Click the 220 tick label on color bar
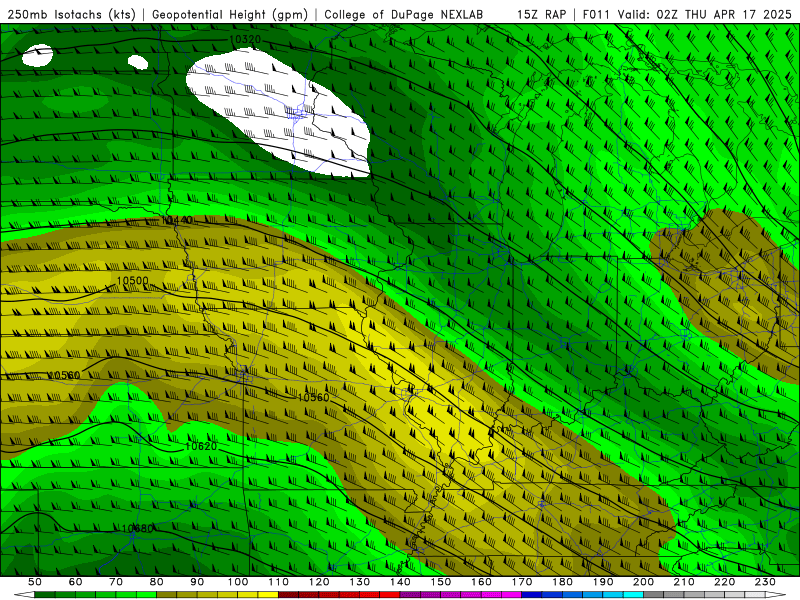Screen dimensions: 800x600 click(725, 582)
